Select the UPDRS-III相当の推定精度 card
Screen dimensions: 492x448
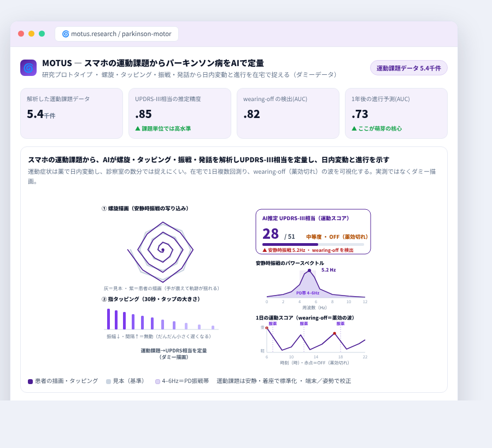pos(180,113)
